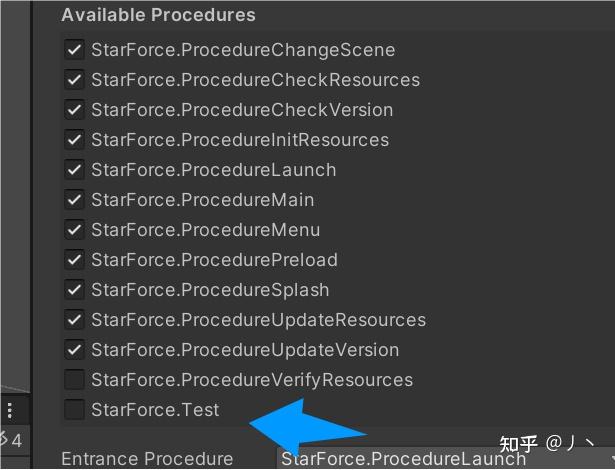Select the StarForce.Test label text
This screenshot has width=615, height=470.
click(x=155, y=410)
